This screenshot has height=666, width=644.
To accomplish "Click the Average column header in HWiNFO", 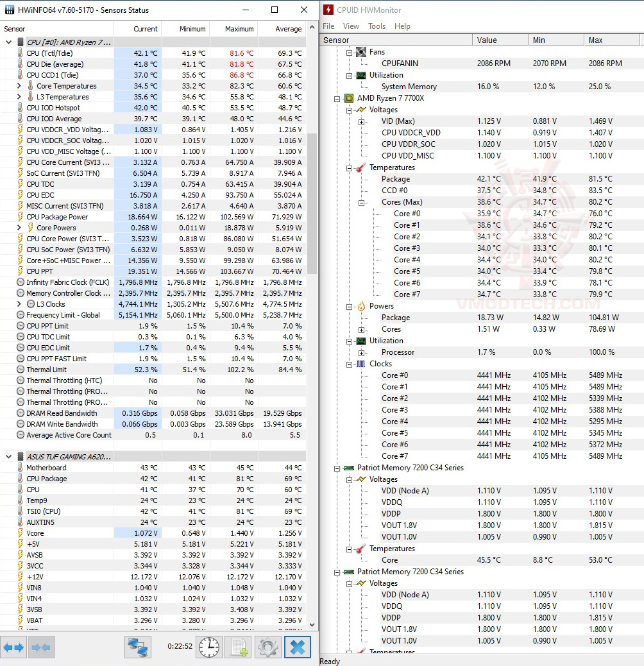I will coord(282,29).
